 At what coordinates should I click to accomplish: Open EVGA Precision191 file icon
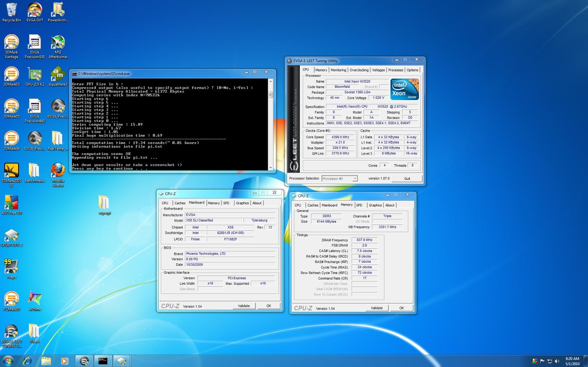click(x=35, y=47)
